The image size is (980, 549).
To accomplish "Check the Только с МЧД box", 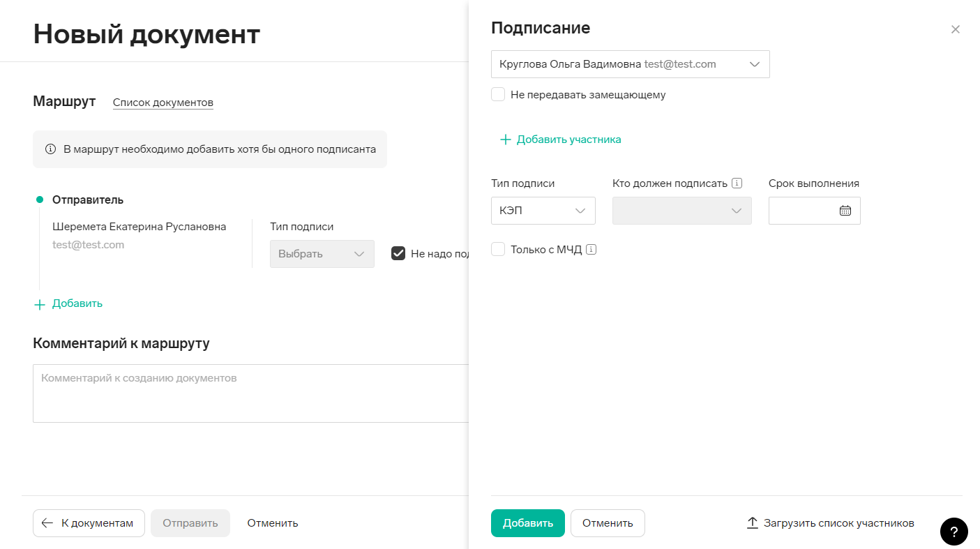I will [x=498, y=249].
